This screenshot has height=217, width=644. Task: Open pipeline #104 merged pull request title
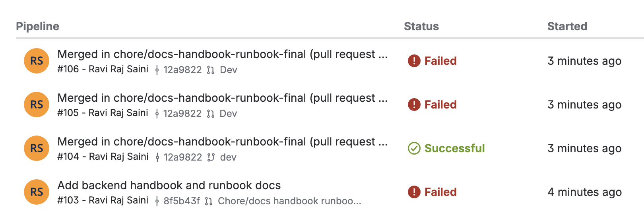point(223,141)
